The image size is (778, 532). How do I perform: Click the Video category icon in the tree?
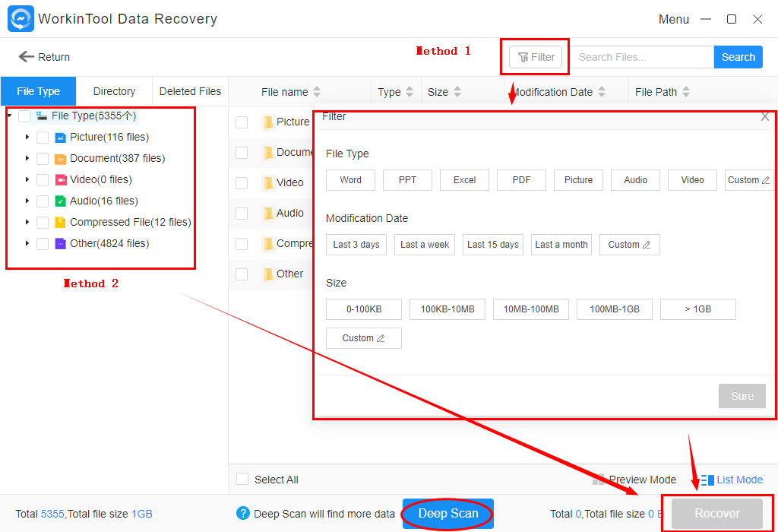point(61,179)
